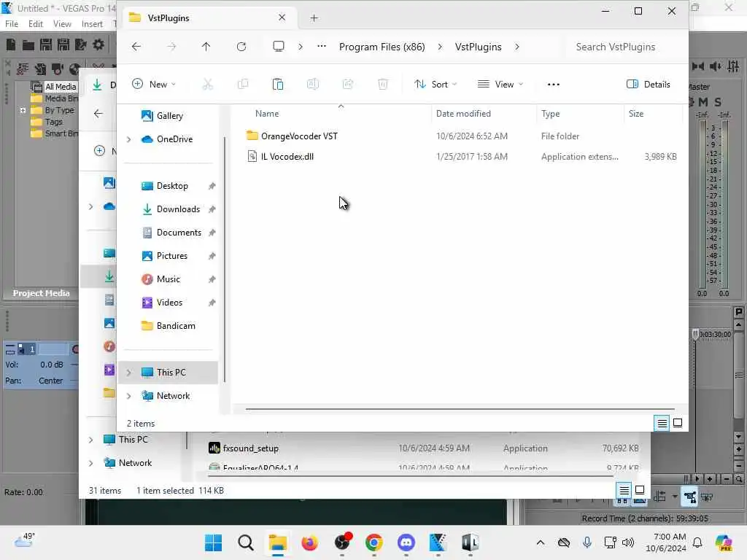Open the View dropdown in Explorer
Viewport: 747px width, 560px height.
(x=500, y=85)
